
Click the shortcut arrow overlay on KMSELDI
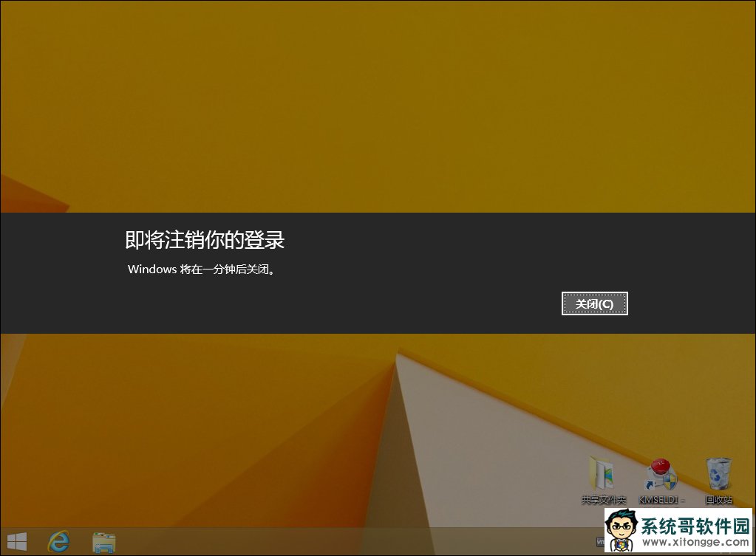coord(650,485)
